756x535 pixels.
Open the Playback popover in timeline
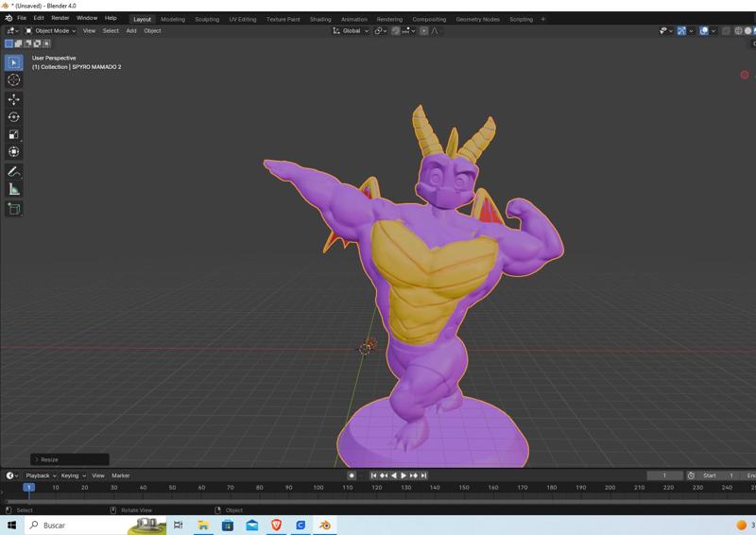click(40, 475)
